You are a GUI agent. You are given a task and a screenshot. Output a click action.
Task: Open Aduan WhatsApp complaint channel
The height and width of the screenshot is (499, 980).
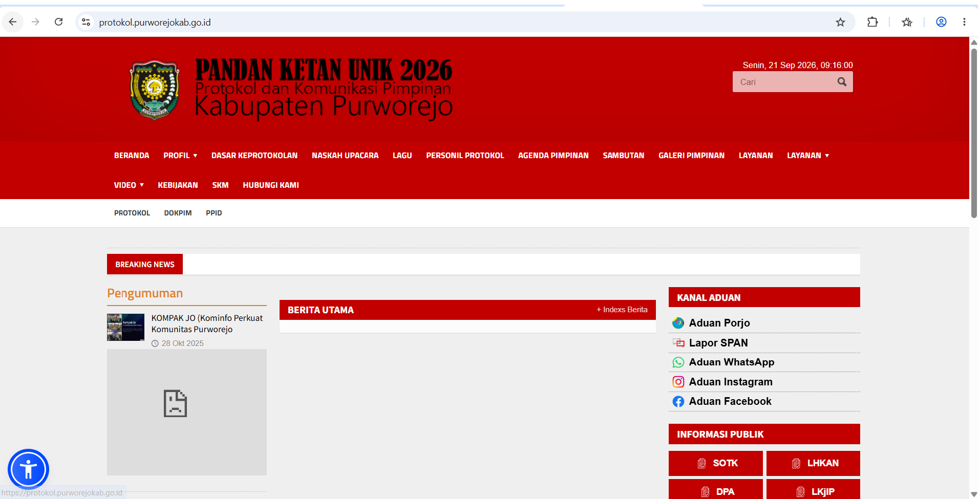[731, 362]
